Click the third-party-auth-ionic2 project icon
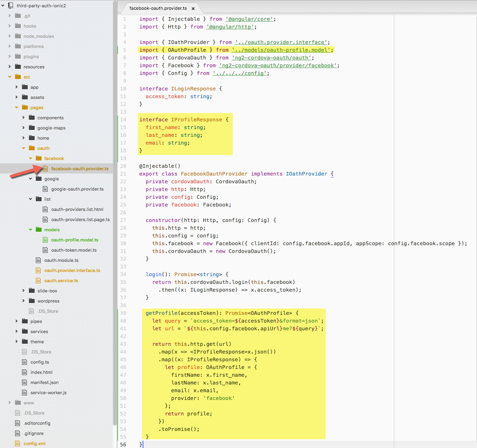Image resolution: width=477 pixels, height=448 pixels. tap(11, 6)
